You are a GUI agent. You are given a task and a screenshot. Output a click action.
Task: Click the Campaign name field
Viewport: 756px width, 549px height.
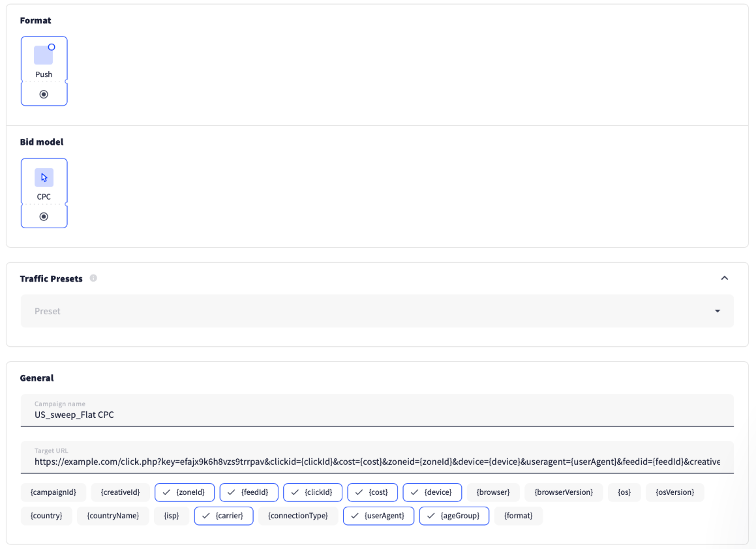pyautogui.click(x=377, y=415)
